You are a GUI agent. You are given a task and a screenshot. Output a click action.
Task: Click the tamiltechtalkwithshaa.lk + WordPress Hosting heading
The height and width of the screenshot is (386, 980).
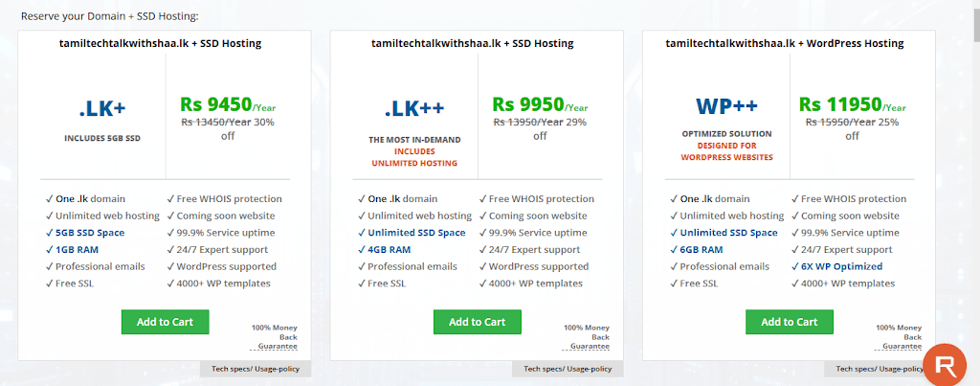coord(785,44)
